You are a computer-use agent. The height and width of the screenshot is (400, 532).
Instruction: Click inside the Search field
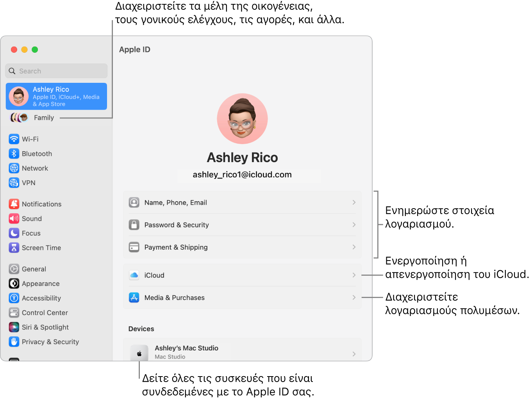point(56,71)
